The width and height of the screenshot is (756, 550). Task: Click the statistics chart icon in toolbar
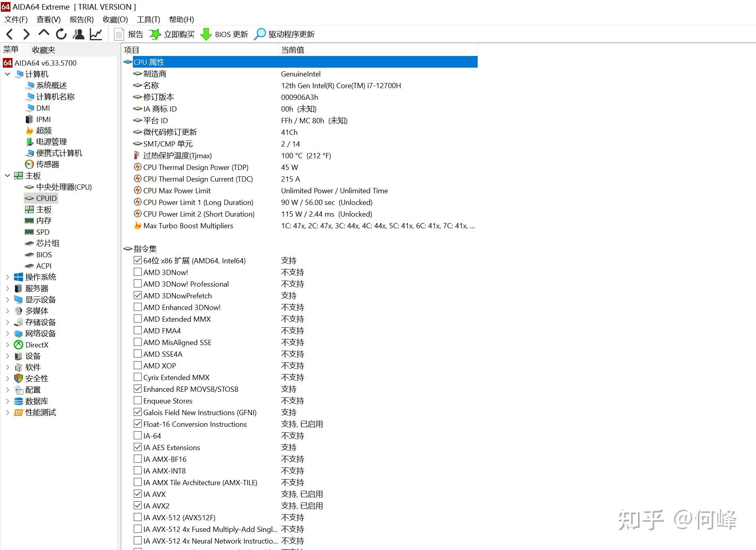[96, 34]
